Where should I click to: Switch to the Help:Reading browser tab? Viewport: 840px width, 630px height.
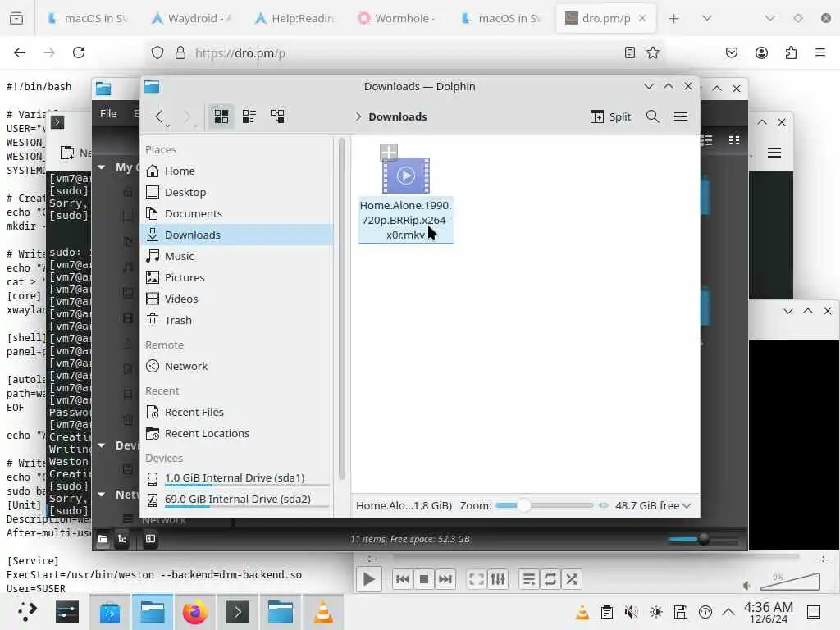pos(295,18)
